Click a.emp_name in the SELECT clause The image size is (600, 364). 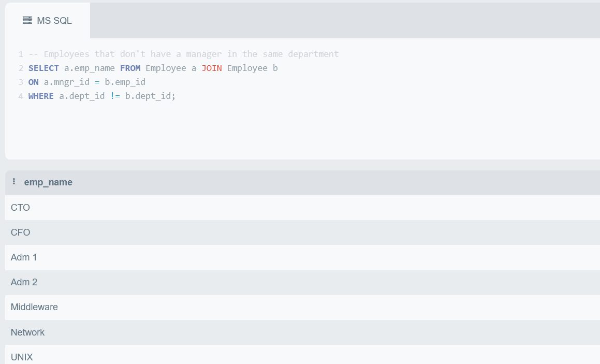tap(89, 68)
